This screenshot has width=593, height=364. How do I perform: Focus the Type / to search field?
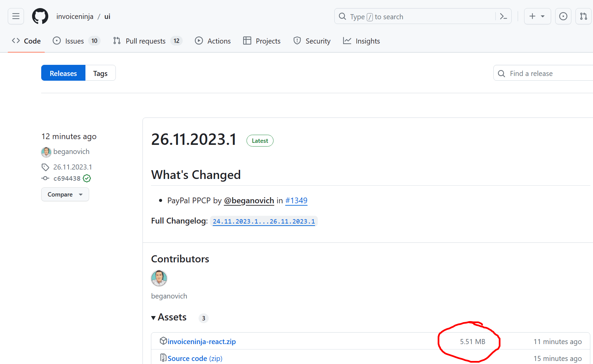coord(423,16)
